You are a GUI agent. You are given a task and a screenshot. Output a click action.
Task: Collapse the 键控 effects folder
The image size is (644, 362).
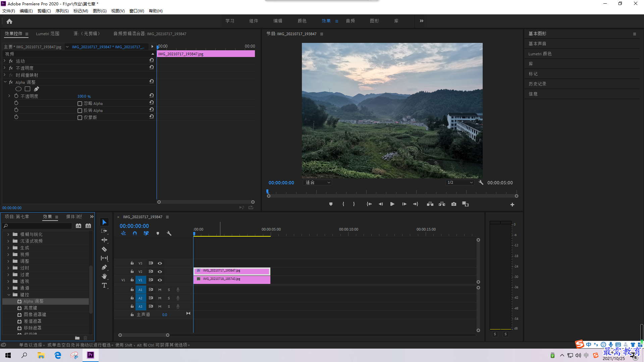[x=9, y=295]
